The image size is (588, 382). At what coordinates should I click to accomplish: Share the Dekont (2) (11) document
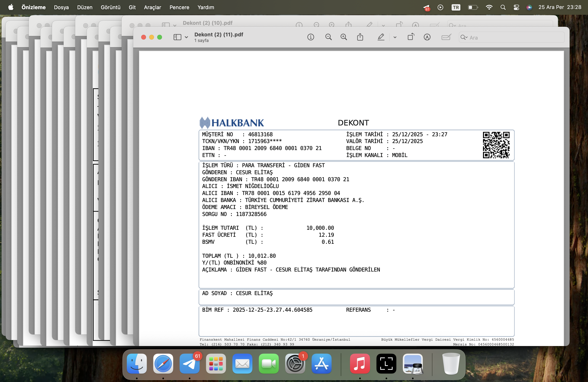pos(360,37)
